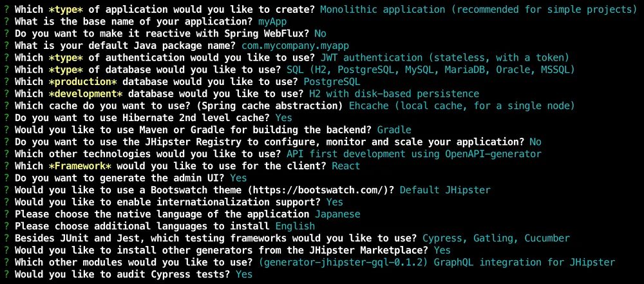Click the SQL database type answer
Viewport: 644px width, 284px height.
pyautogui.click(x=430, y=70)
